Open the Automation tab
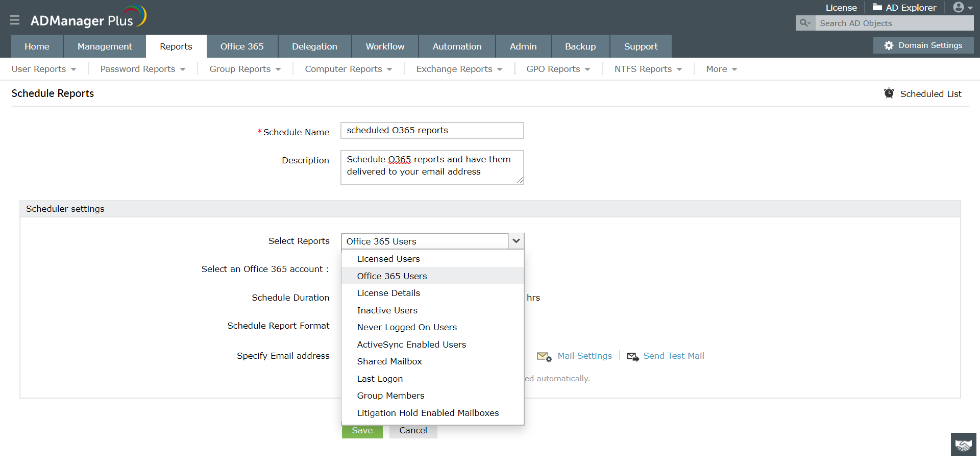The image size is (980, 467). [457, 46]
